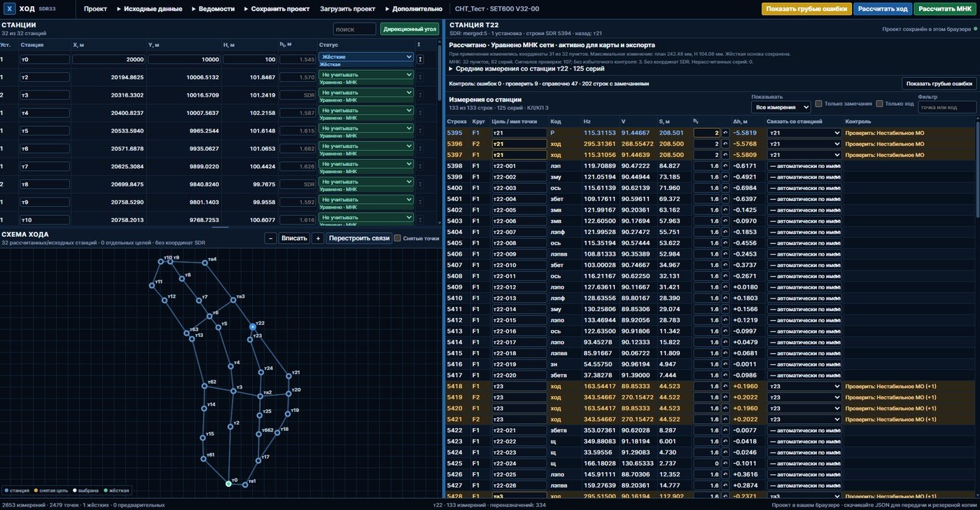
Task: Reset reflector height on row 5398
Action: [725, 166]
